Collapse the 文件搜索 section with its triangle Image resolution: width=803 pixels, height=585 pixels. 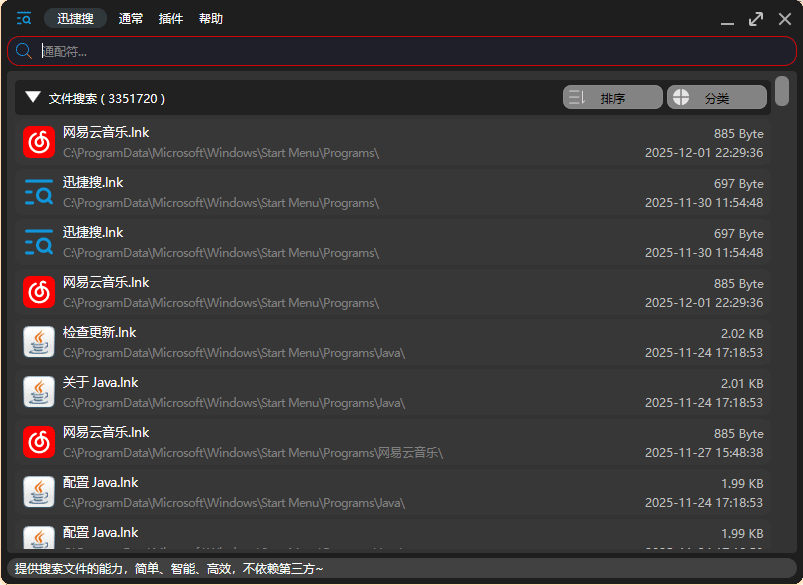[x=32, y=97]
